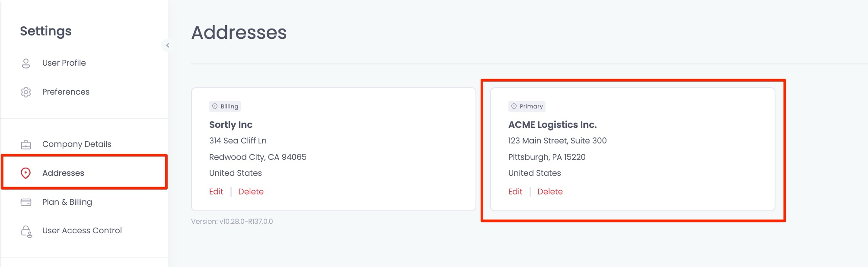This screenshot has height=267, width=868.
Task: Click the pin icon in Primary tag
Action: pos(514,106)
